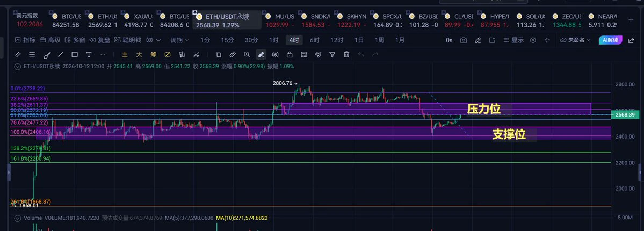This screenshot has height=231, width=644.
Task: Open the XAU/US ticker tab
Action: point(138,20)
